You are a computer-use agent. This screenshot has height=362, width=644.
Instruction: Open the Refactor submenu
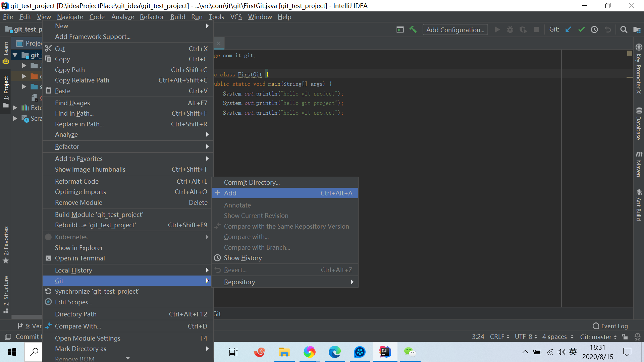[128, 147]
